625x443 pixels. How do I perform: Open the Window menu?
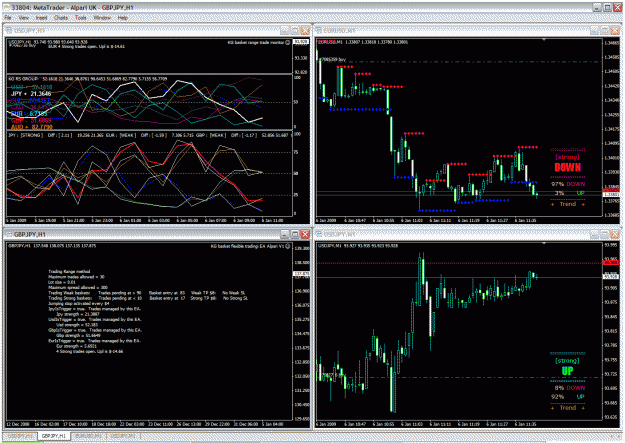click(102, 18)
